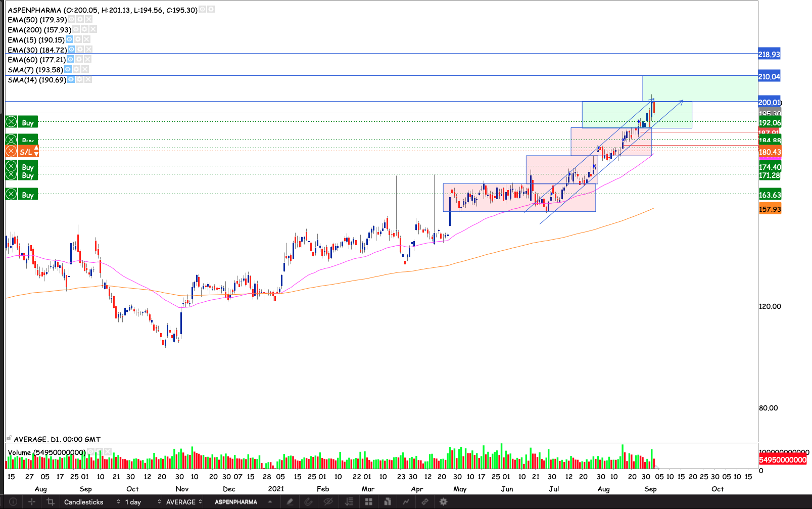
Task: Open the pencil drawing tool
Action: pyautogui.click(x=290, y=502)
